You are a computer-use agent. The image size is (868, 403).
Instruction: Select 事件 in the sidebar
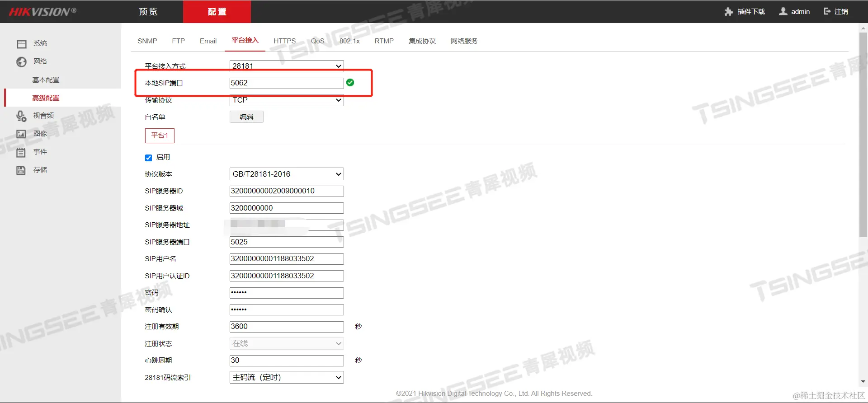[40, 152]
